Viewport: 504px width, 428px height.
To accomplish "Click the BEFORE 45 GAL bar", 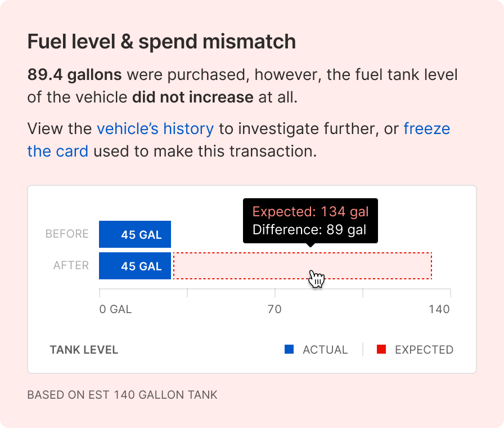I will tap(135, 234).
